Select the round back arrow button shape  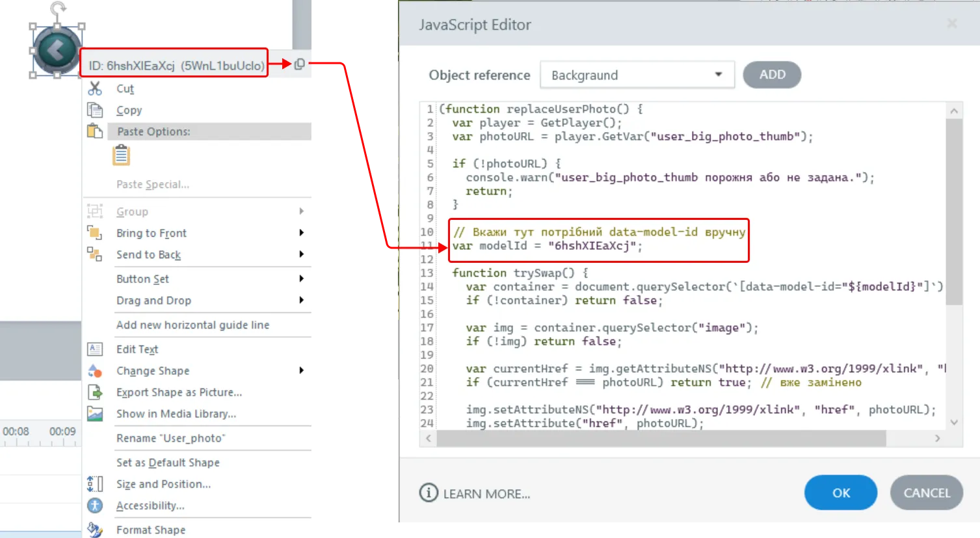tap(57, 50)
